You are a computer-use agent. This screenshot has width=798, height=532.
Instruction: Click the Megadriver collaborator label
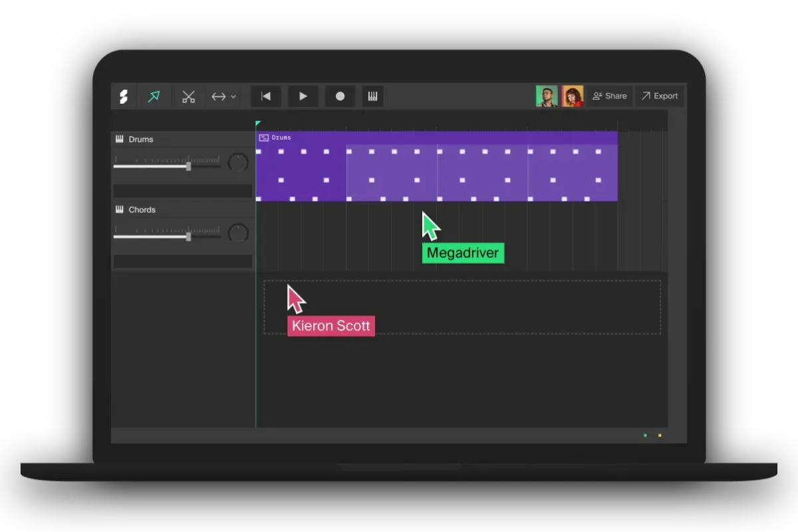463,253
